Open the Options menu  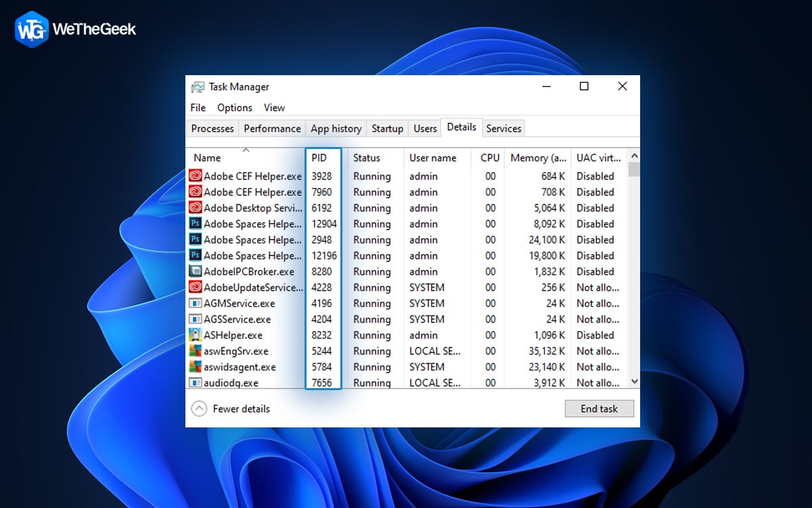tap(234, 107)
